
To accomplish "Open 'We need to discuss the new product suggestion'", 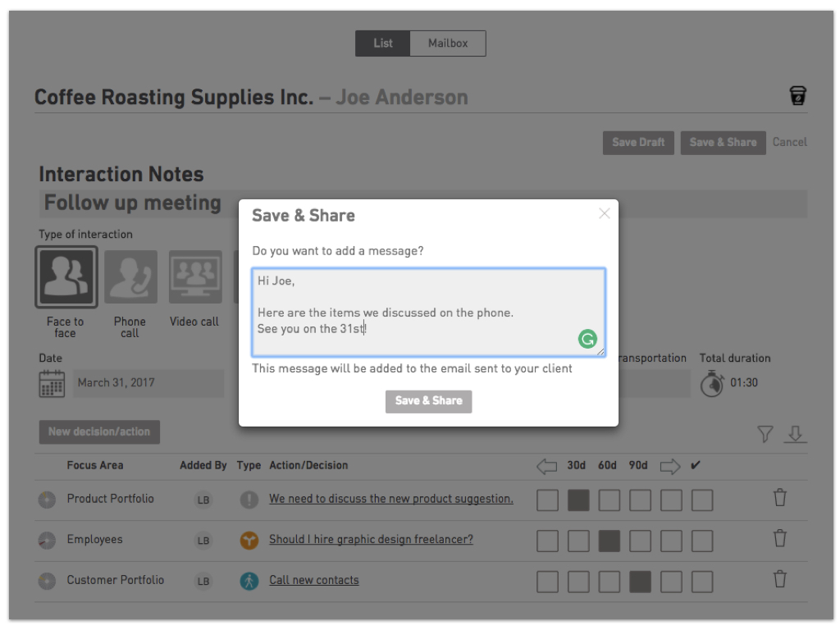I will [x=391, y=499].
